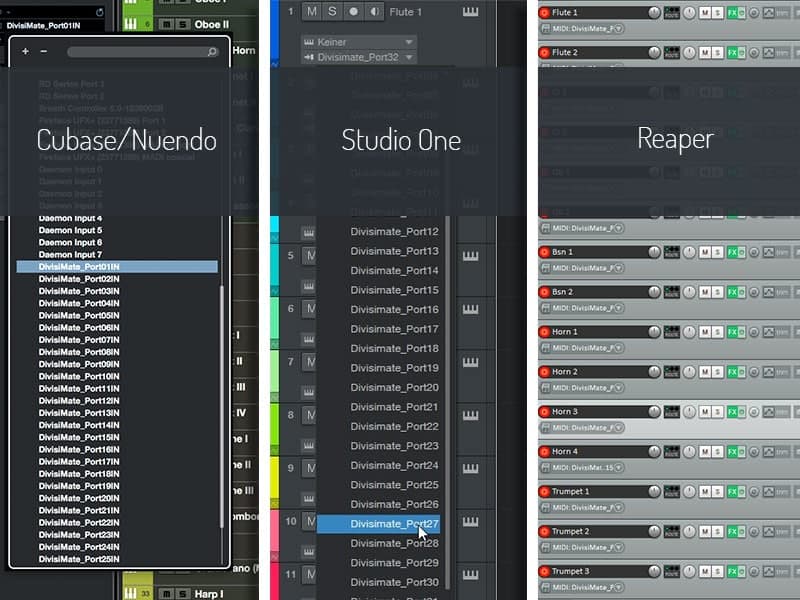The image size is (800, 600).
Task: Open envelope panel for Reaper Flute 1 track
Action: (768, 12)
